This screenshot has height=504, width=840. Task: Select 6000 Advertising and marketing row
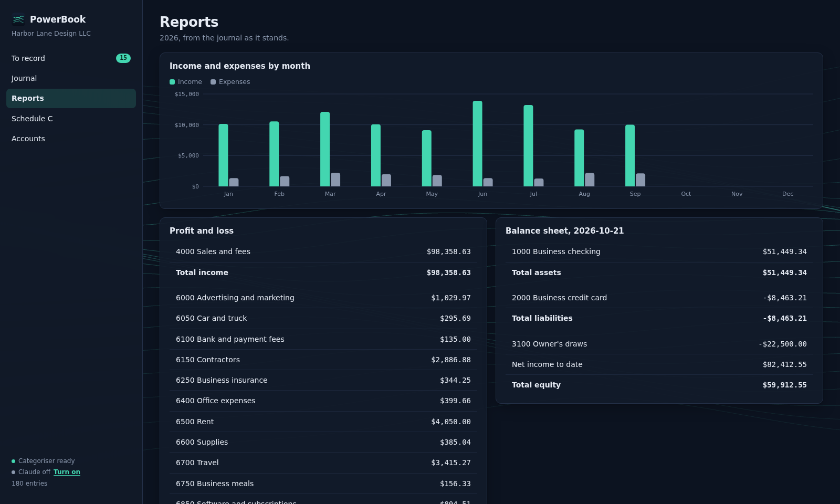pyautogui.click(x=323, y=298)
